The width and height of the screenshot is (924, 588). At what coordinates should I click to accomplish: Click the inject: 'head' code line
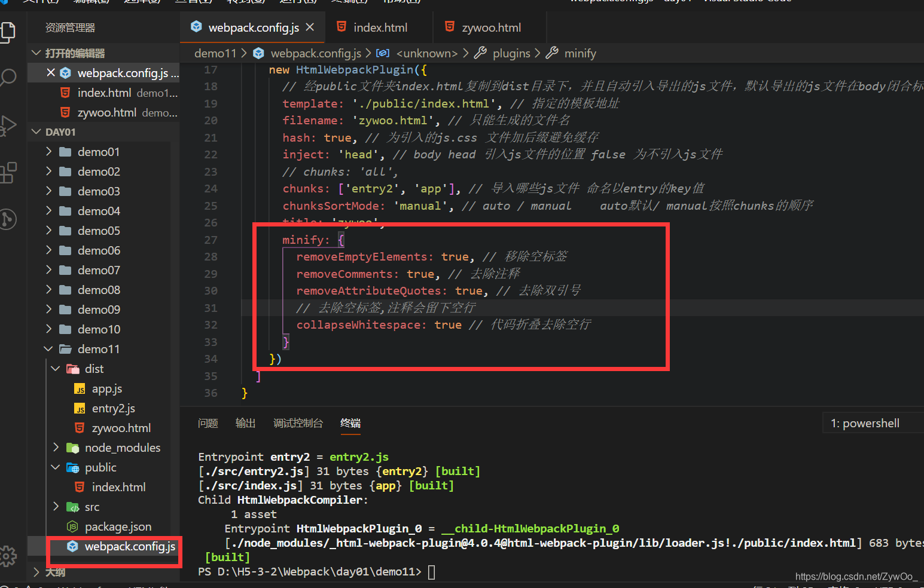coord(502,154)
